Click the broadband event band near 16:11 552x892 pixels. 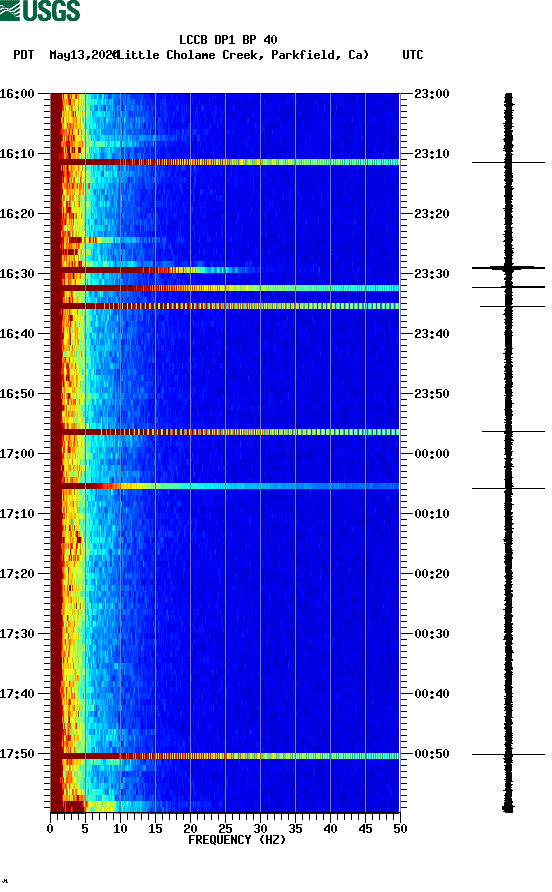pos(225,162)
